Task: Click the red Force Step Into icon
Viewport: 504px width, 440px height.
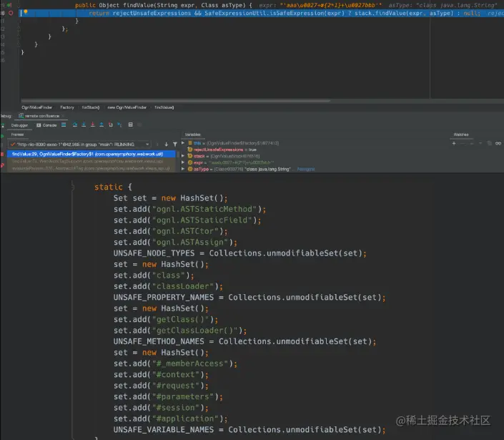Action: point(92,124)
